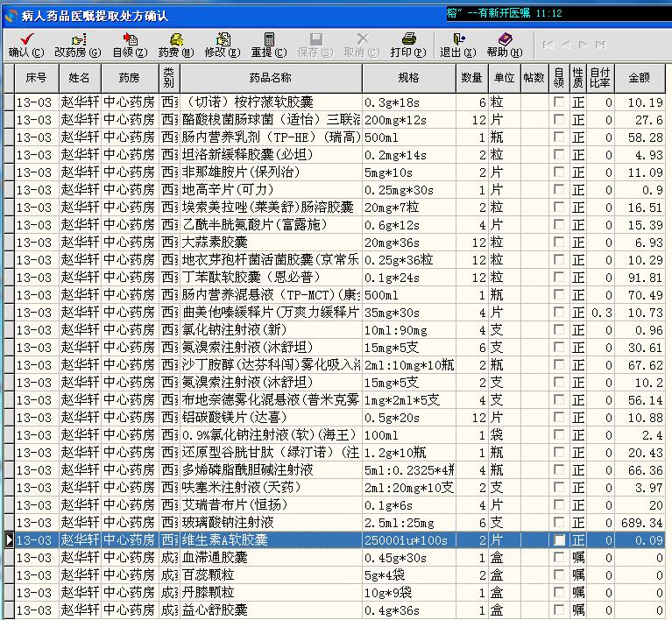Click the 金额 column header

pos(640,78)
